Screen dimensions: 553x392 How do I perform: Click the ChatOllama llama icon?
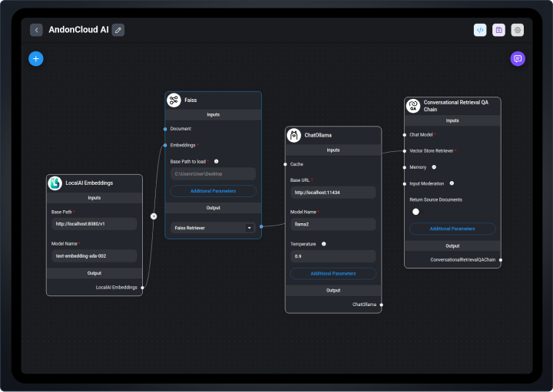pos(293,135)
